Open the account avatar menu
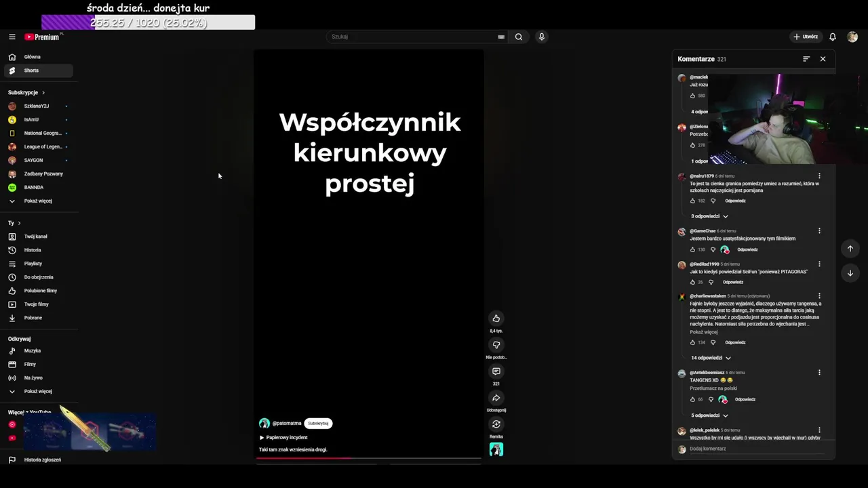868x488 pixels. point(852,37)
